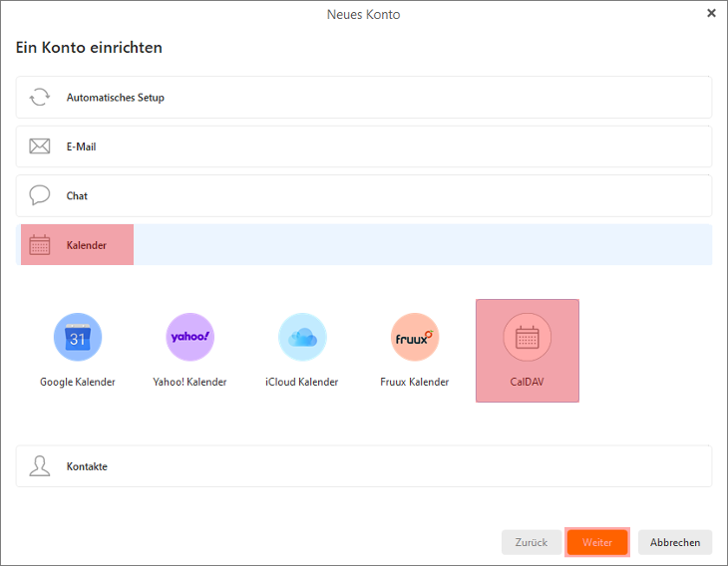Select the Yahoo! Kalender icon

click(x=189, y=338)
